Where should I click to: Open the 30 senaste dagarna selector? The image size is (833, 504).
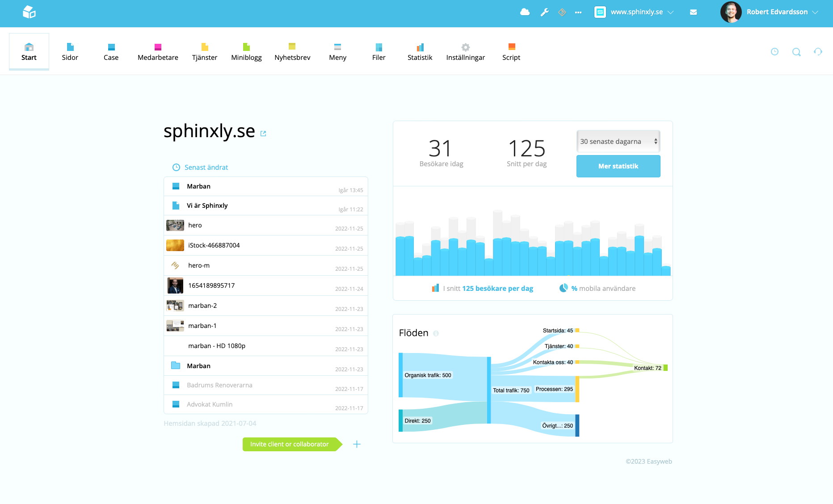tap(618, 141)
